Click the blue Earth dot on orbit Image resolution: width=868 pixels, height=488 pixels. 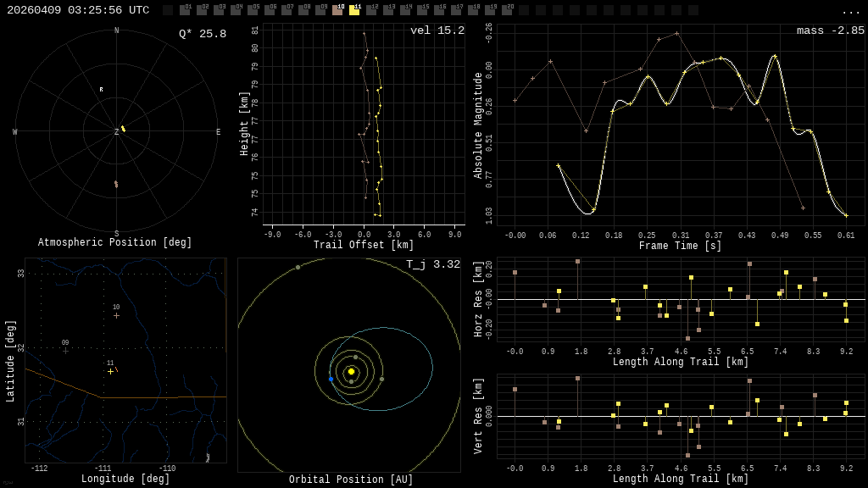[x=331, y=379]
